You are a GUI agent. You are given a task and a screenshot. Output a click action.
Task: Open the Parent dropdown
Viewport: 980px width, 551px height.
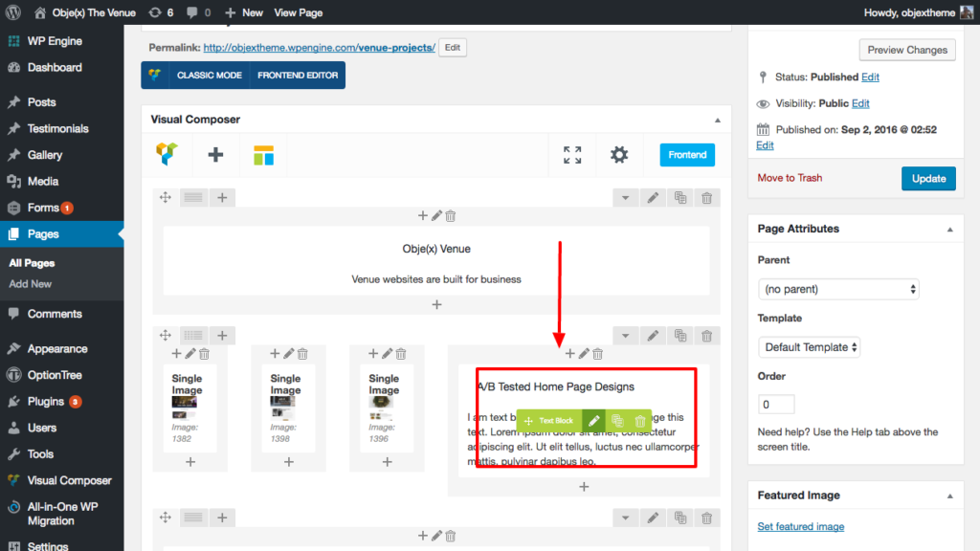coord(838,289)
